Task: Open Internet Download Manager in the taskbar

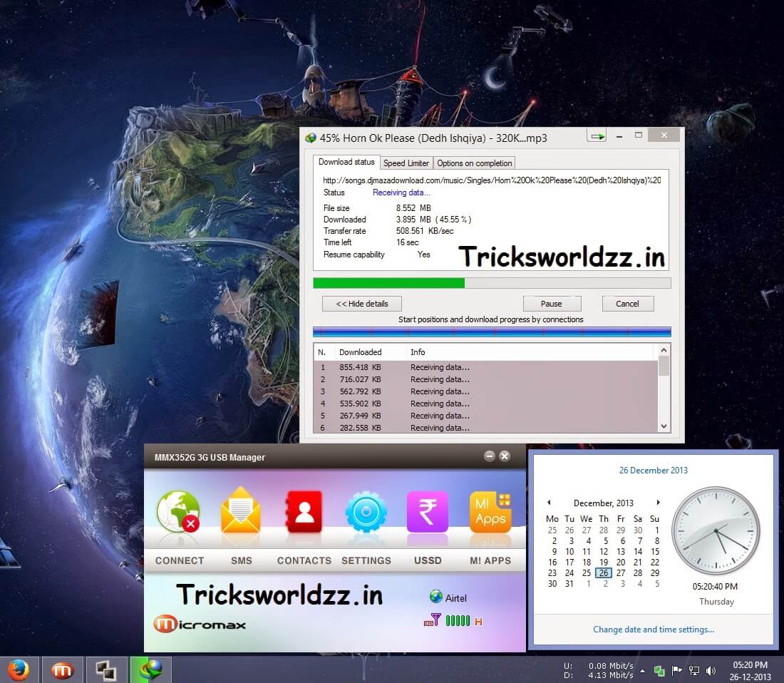Action: click(150, 670)
